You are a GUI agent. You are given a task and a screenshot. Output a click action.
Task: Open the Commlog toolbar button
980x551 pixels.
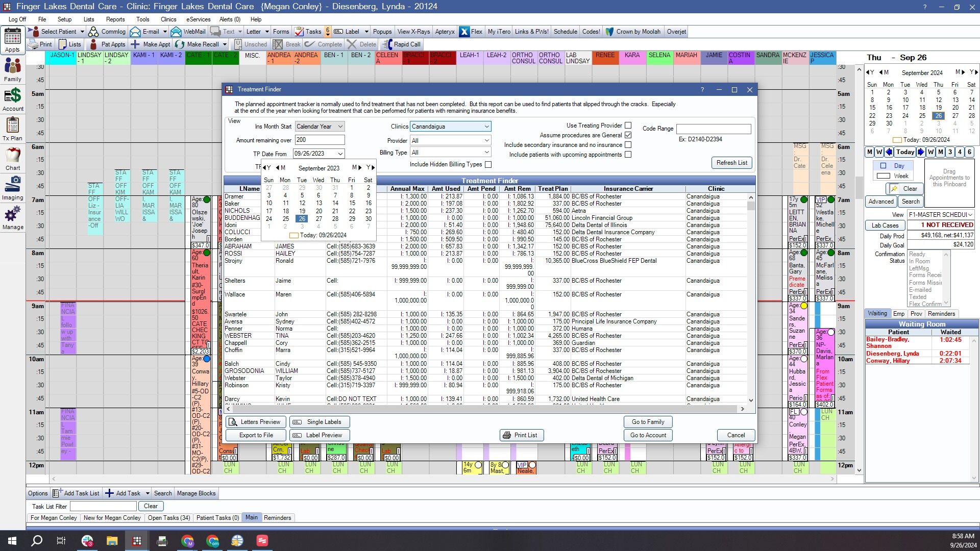coord(107,32)
